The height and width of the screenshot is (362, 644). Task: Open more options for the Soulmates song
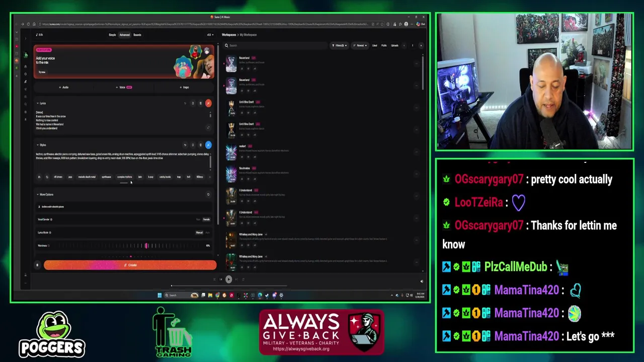(417, 173)
